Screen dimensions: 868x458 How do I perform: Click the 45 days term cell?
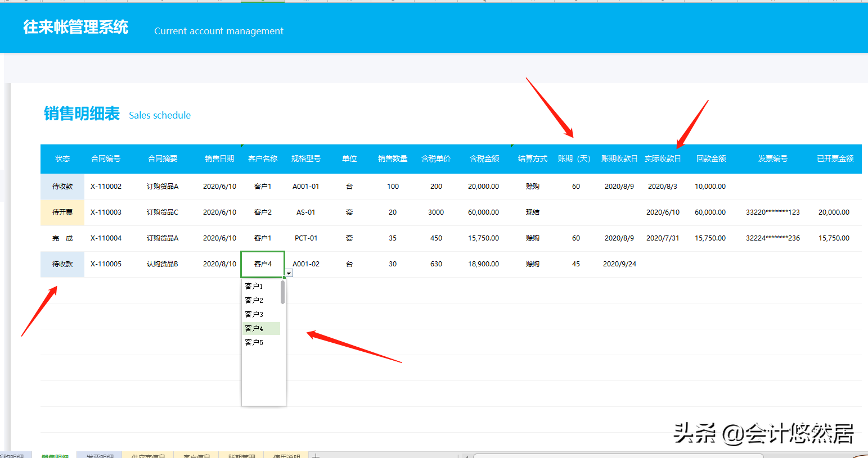point(576,264)
